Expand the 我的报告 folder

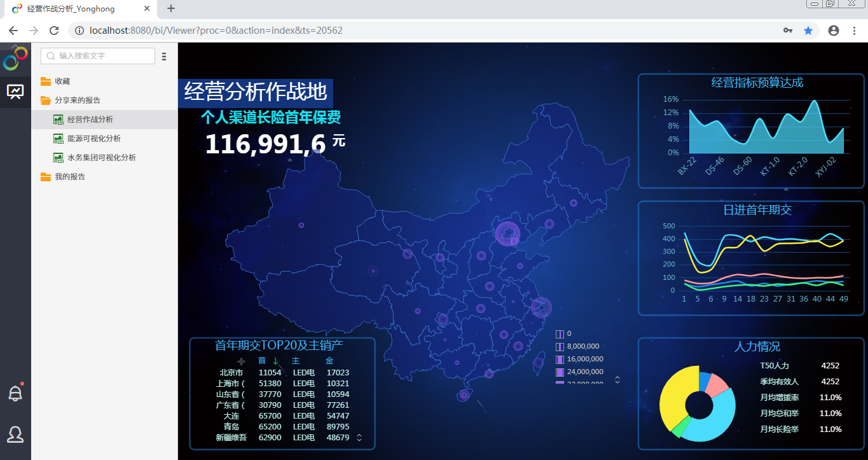pos(69,177)
